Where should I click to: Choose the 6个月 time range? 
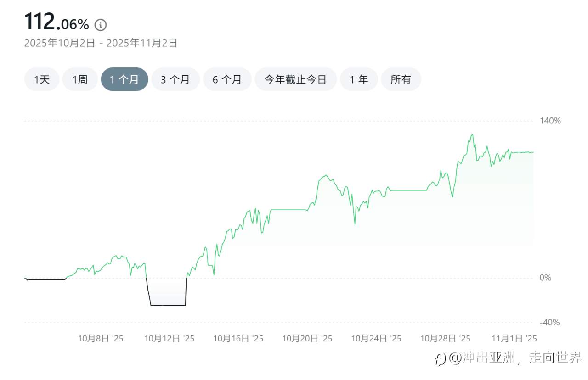tap(227, 79)
